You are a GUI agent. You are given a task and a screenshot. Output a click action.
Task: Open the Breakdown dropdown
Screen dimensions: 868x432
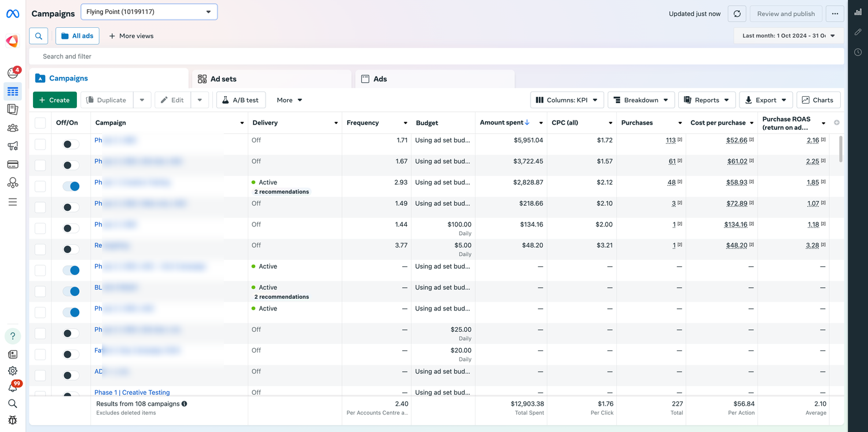point(641,100)
